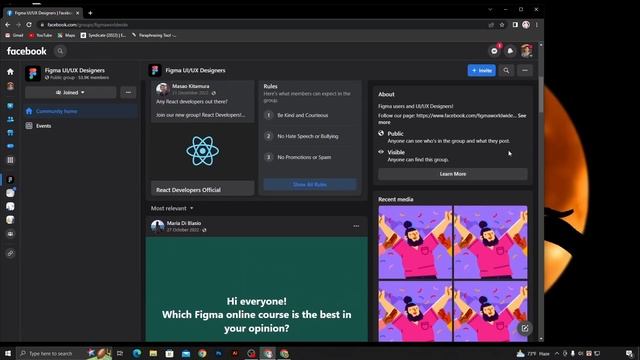Expand the Joined dropdown button
The image size is (640, 360).
coord(71,93)
